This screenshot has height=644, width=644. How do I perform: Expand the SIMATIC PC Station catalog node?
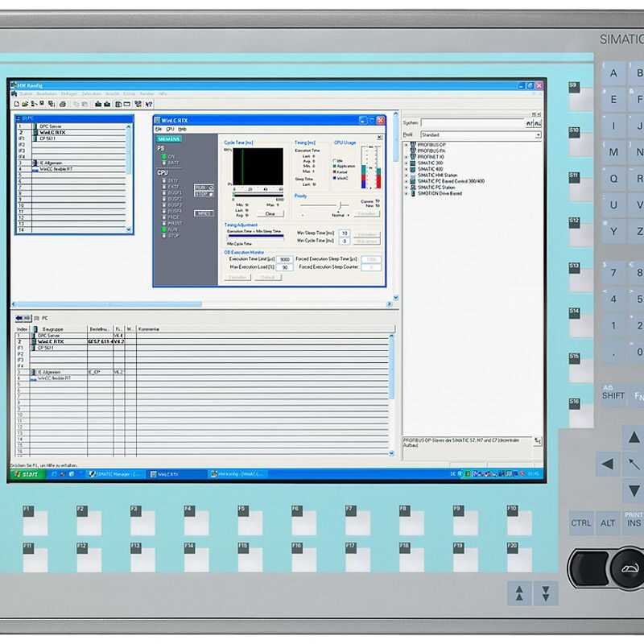pyautogui.click(x=406, y=188)
